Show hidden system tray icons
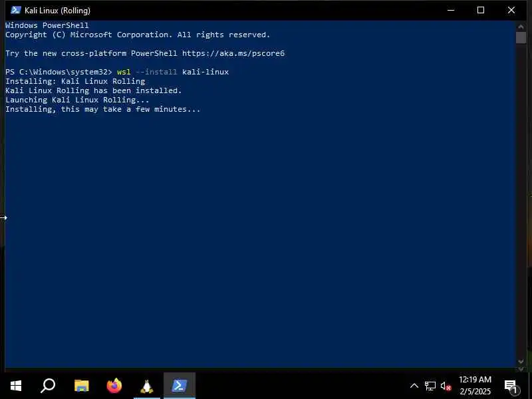 [414, 386]
